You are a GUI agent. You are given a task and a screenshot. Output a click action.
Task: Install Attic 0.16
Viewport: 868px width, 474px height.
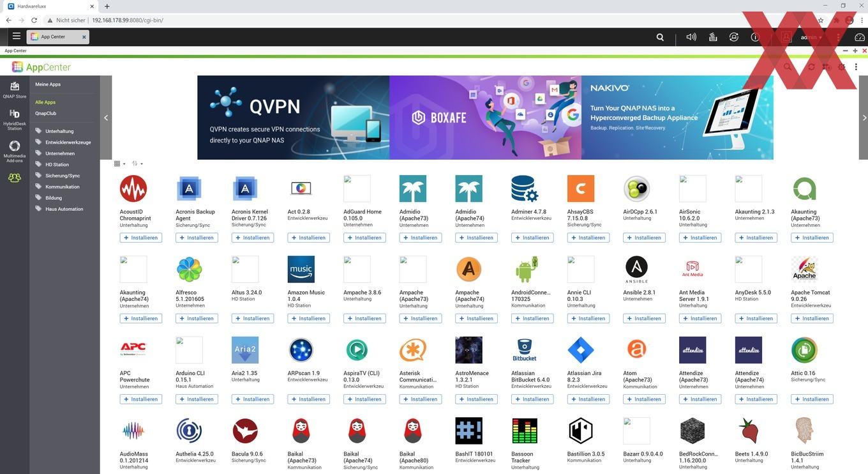coord(812,399)
